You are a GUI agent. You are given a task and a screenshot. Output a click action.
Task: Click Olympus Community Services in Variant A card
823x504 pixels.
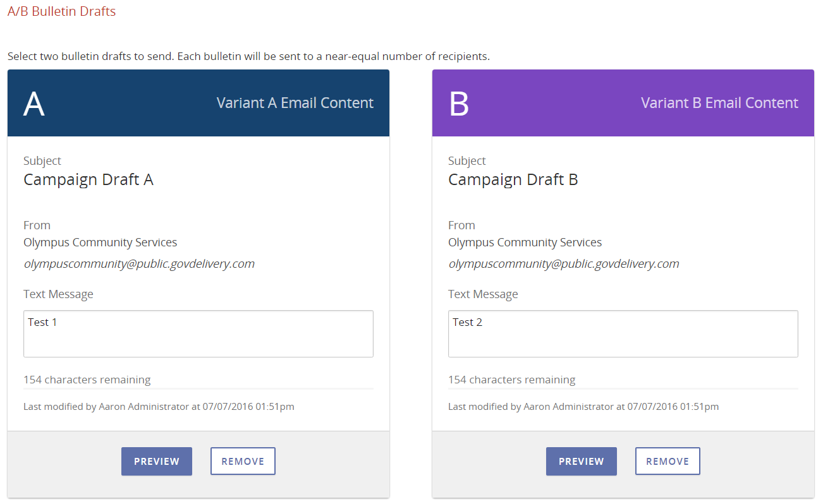click(100, 243)
